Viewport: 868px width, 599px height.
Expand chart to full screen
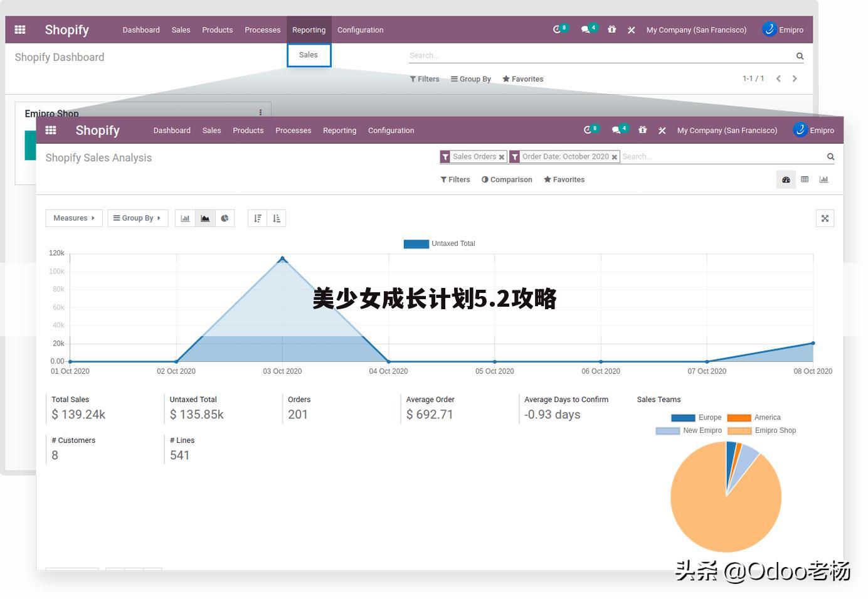point(825,218)
